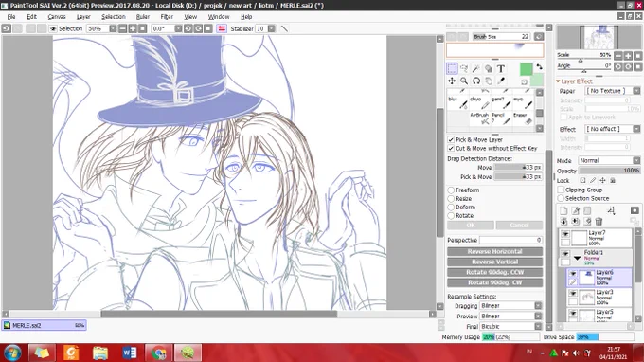Open the Preview resample dropdown

point(538,316)
